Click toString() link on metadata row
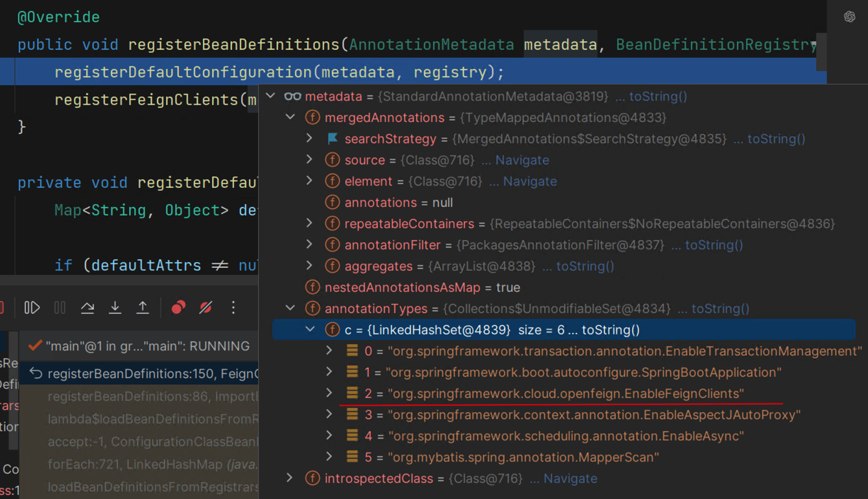868x499 pixels. (x=658, y=97)
